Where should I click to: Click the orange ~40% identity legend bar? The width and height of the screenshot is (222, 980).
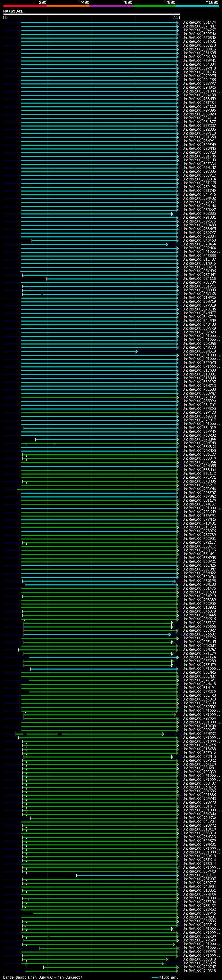[68, 6]
